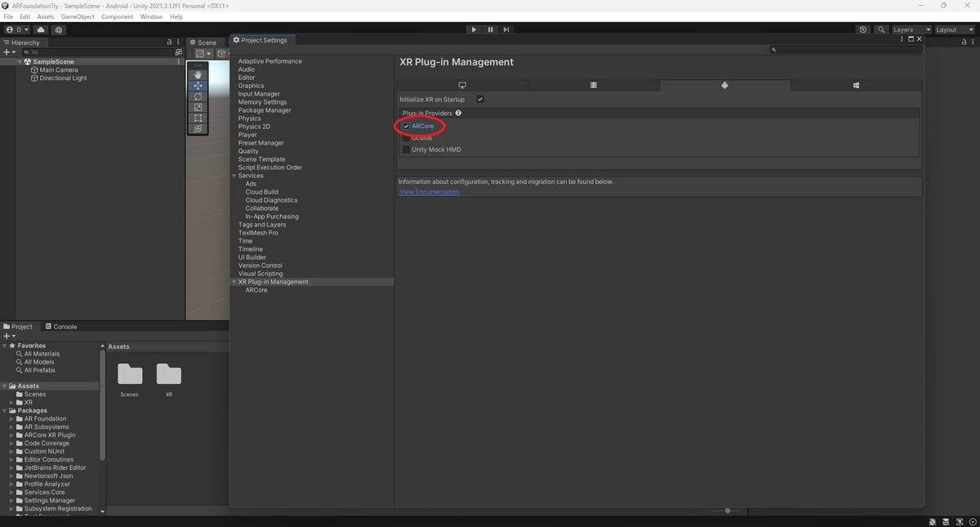
Task: Click the Step frame button
Action: coord(506,29)
